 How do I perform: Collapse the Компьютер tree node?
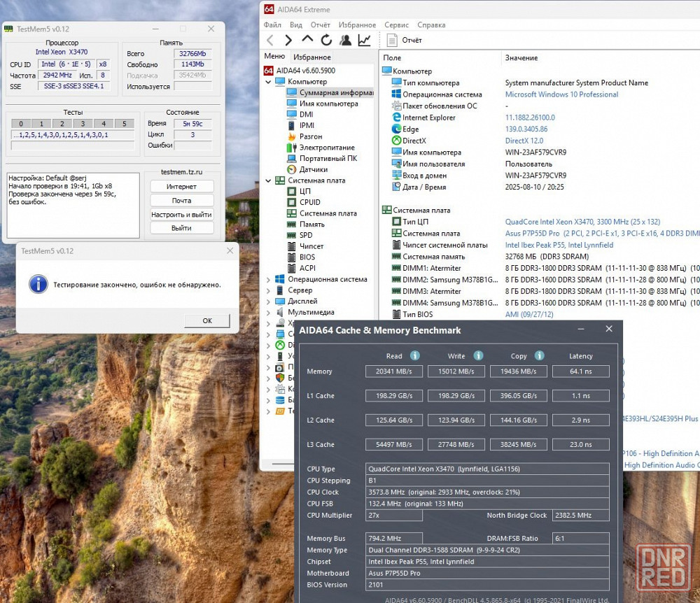268,82
